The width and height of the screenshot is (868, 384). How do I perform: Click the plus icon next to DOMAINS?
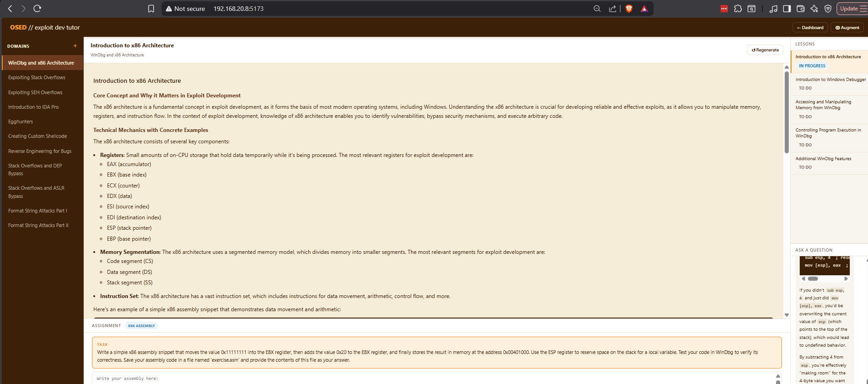coord(75,46)
